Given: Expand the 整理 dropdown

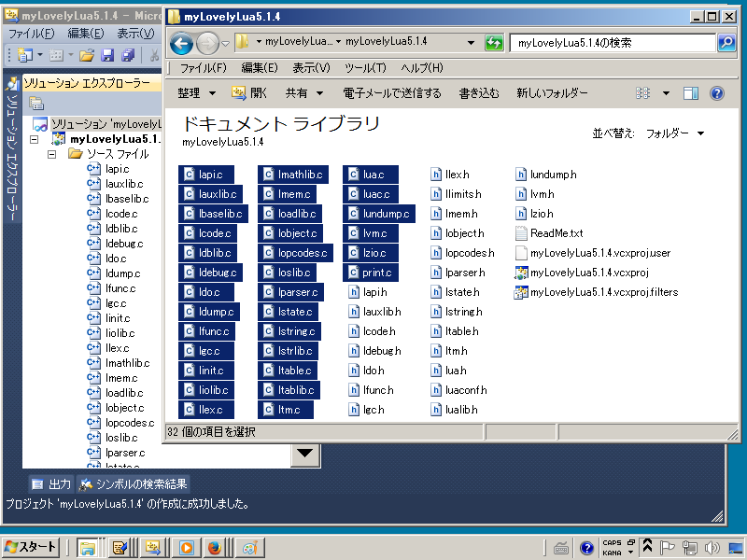Looking at the screenshot, I should coord(197,93).
